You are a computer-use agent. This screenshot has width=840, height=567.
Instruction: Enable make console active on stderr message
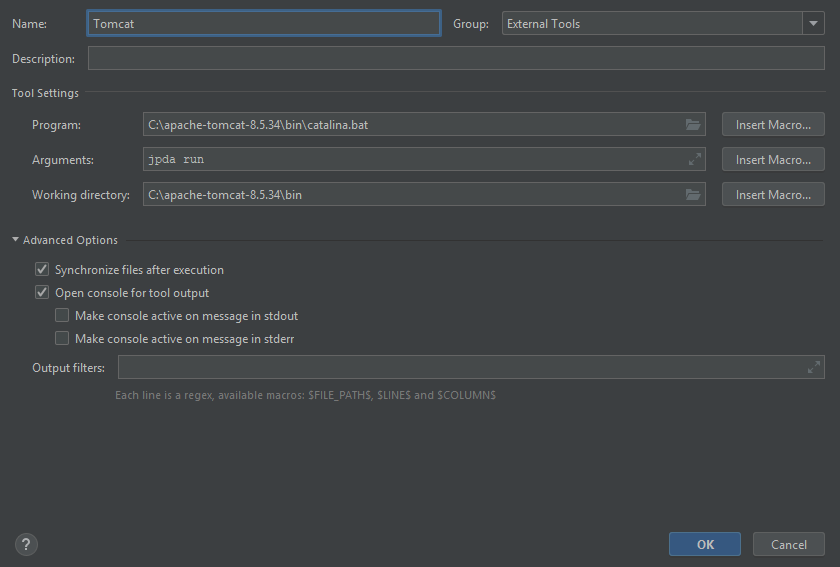(62, 338)
